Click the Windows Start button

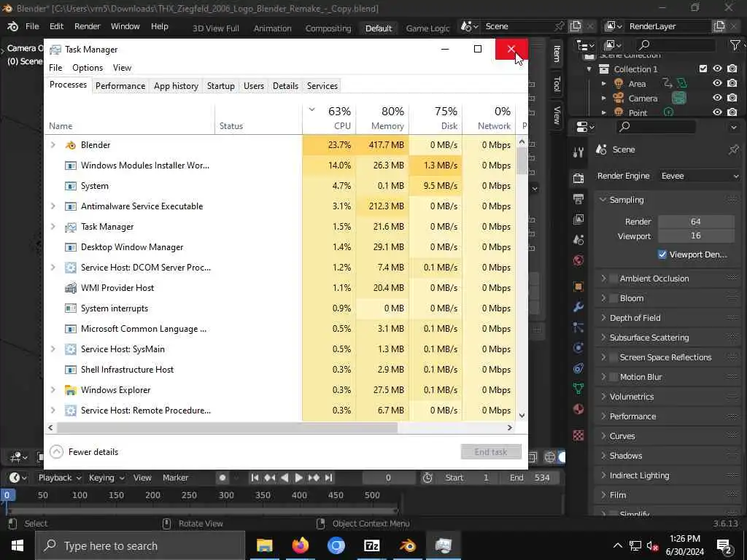tap(18, 545)
